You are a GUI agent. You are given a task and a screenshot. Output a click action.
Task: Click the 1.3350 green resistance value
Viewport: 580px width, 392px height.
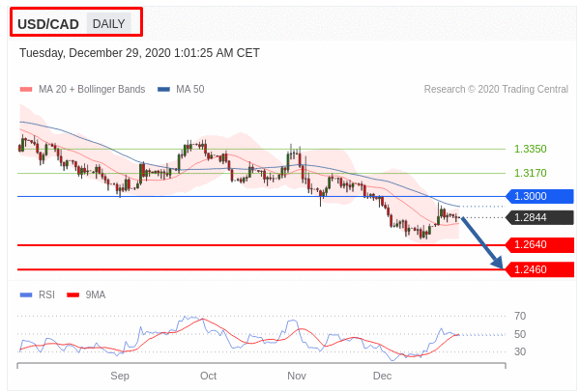point(531,149)
